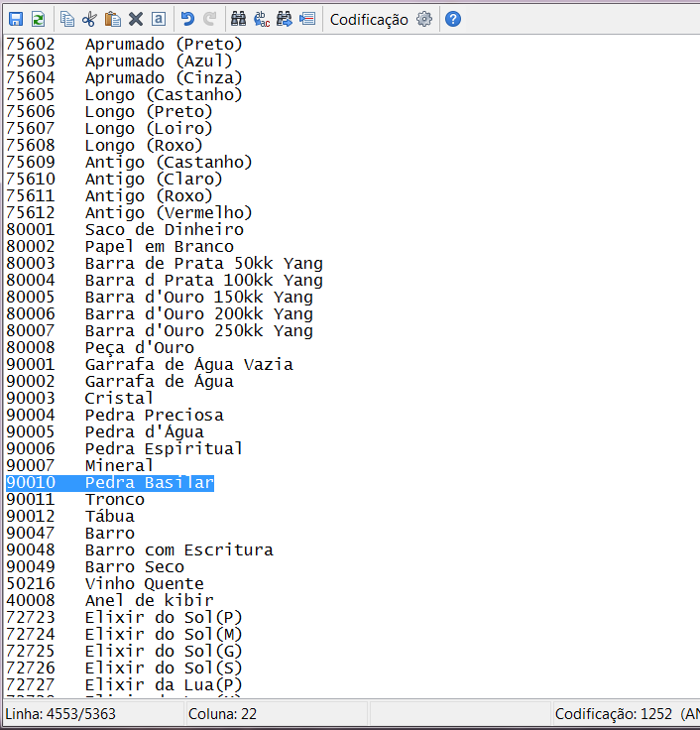
Task: Open help with the blue question mark
Action: pyautogui.click(x=453, y=19)
